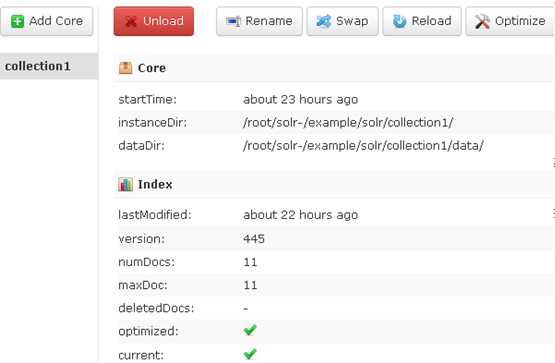Click the Swap button text

pos(352,21)
